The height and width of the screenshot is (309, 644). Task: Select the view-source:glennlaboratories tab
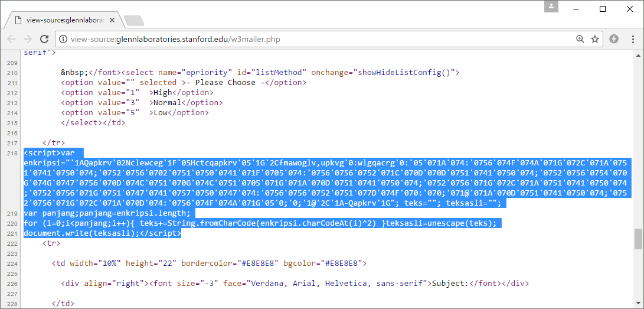[x=66, y=19]
